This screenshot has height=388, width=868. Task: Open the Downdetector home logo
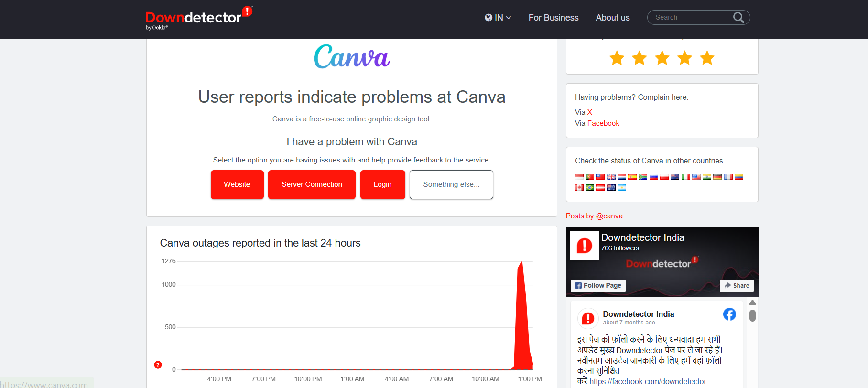point(199,18)
